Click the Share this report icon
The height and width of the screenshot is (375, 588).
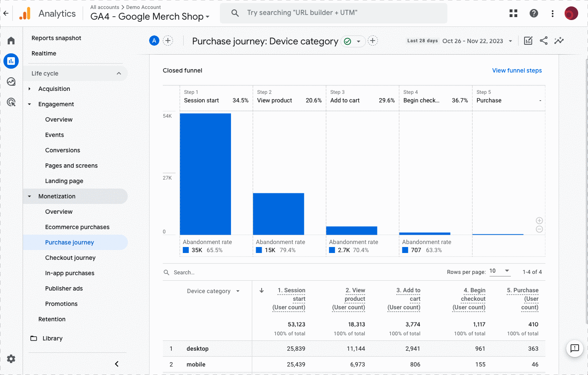click(544, 41)
